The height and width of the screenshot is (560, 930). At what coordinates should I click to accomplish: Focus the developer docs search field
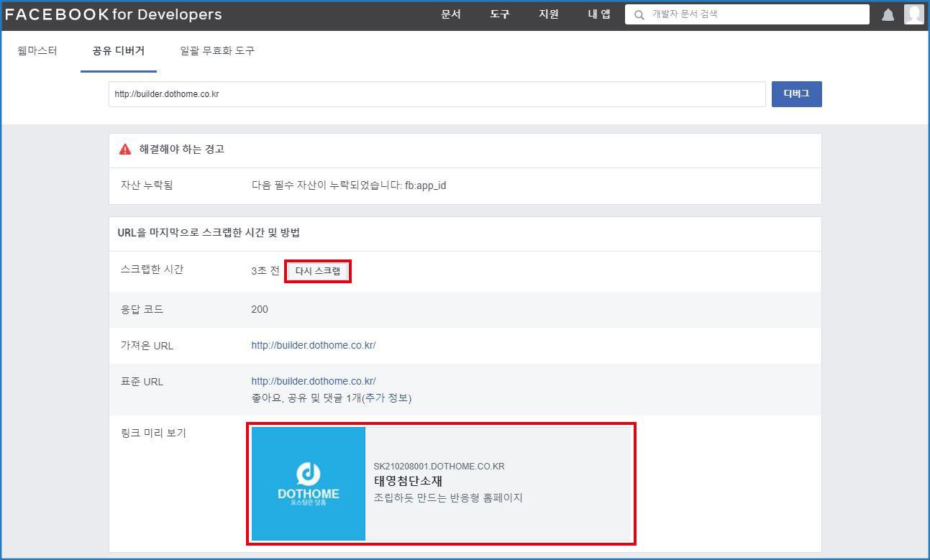pyautogui.click(x=755, y=14)
